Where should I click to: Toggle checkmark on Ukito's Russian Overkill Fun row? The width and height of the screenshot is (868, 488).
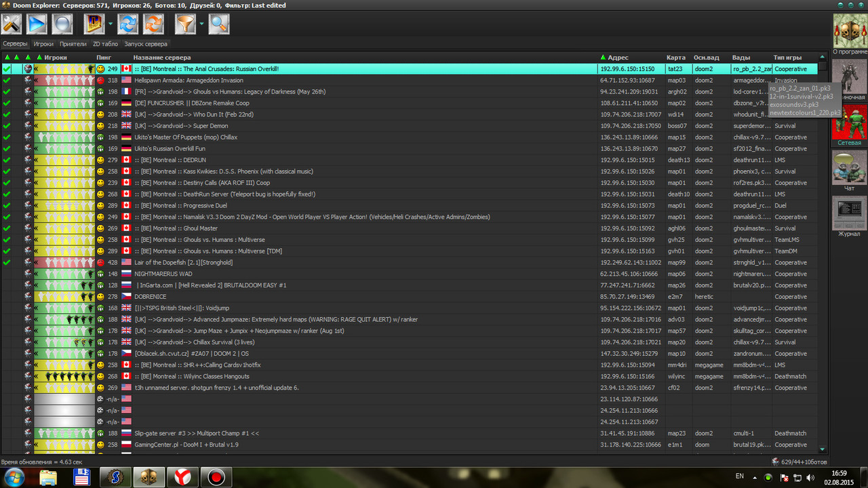click(x=6, y=148)
